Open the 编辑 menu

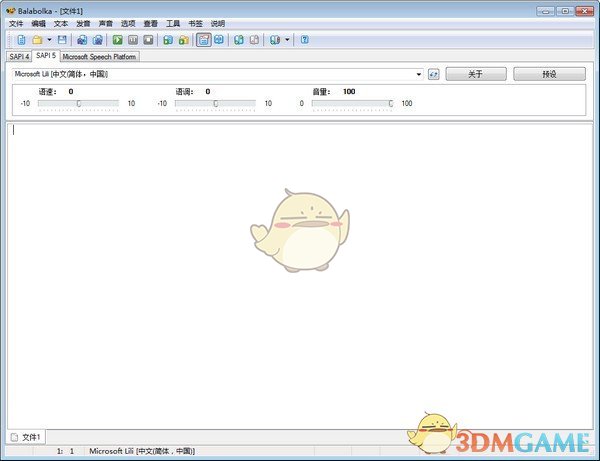pos(38,24)
